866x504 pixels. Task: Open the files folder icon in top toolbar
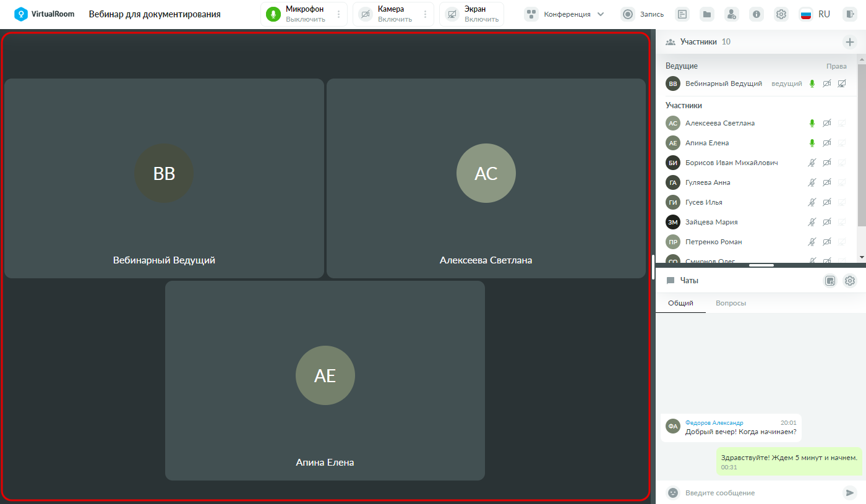[x=707, y=14]
